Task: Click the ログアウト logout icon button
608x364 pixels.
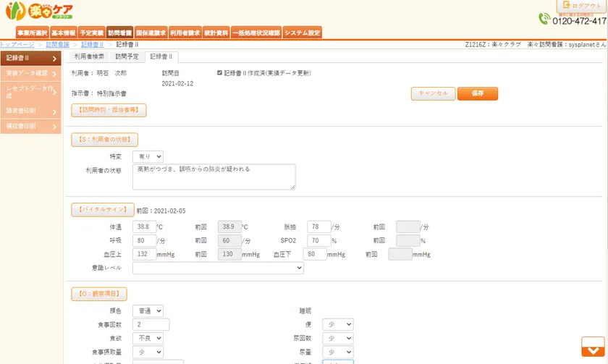Action: pyautogui.click(x=582, y=6)
